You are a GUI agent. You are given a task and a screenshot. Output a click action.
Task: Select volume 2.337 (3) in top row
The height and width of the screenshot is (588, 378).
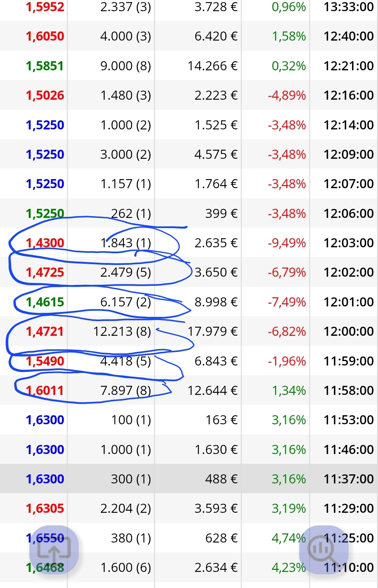click(x=126, y=7)
